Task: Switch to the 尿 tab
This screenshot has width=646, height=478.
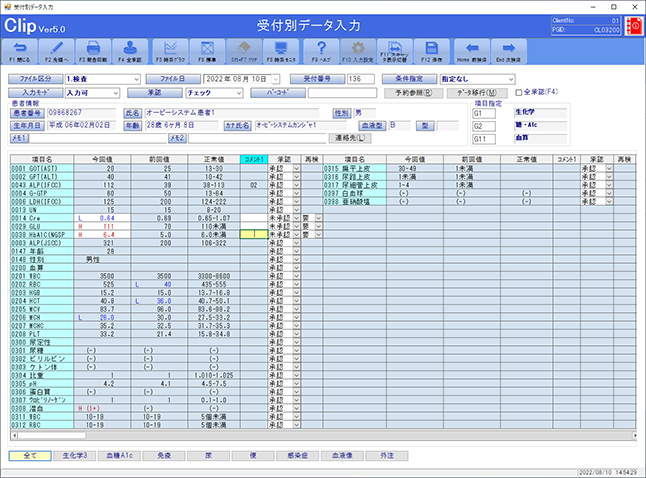Action: tap(208, 456)
